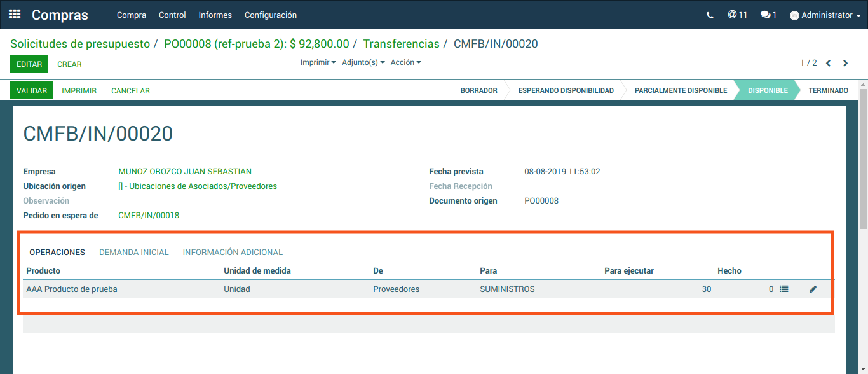Open the apps grid menu icon
Image resolution: width=868 pixels, height=374 pixels.
coord(15,15)
